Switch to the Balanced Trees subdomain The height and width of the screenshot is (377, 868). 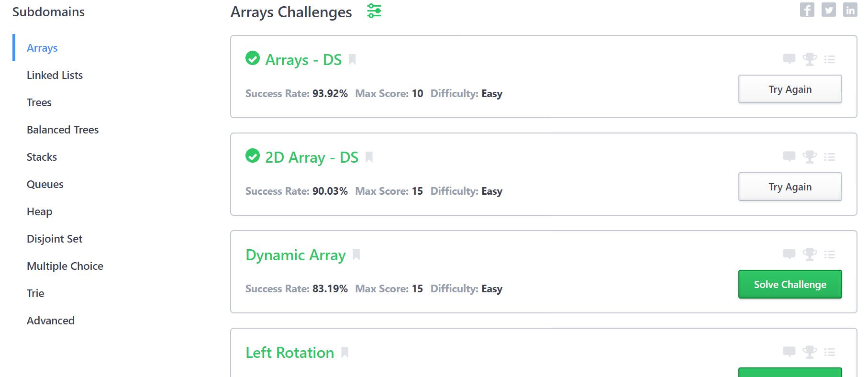tap(63, 130)
